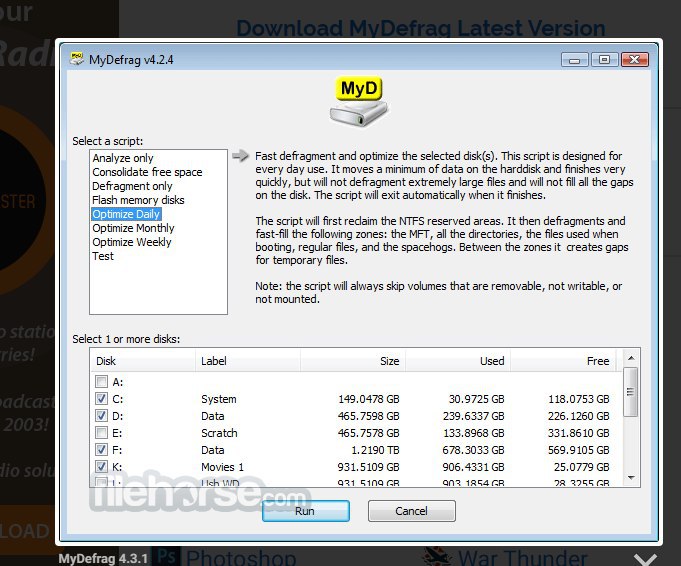Uncheck the F: Data disk checkbox

[x=101, y=450]
